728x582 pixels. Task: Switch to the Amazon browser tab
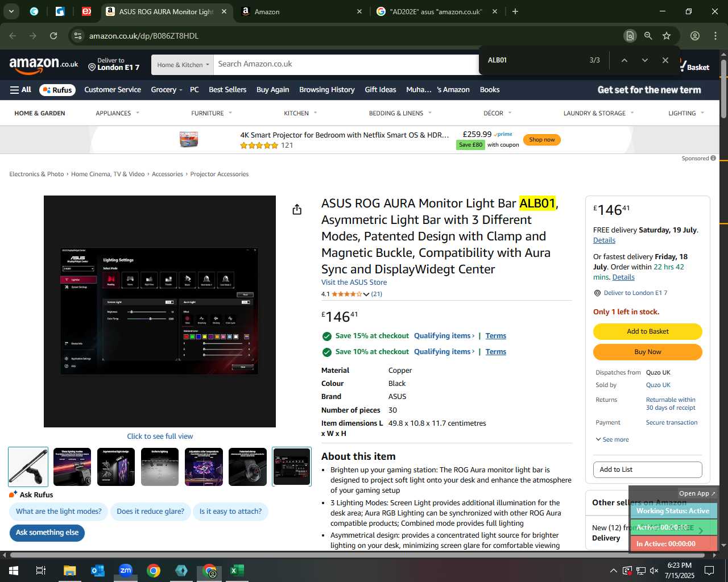(x=301, y=11)
